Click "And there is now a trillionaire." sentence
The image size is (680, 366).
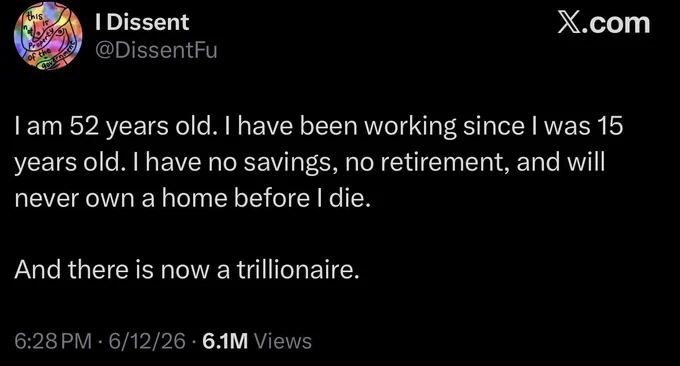point(187,270)
